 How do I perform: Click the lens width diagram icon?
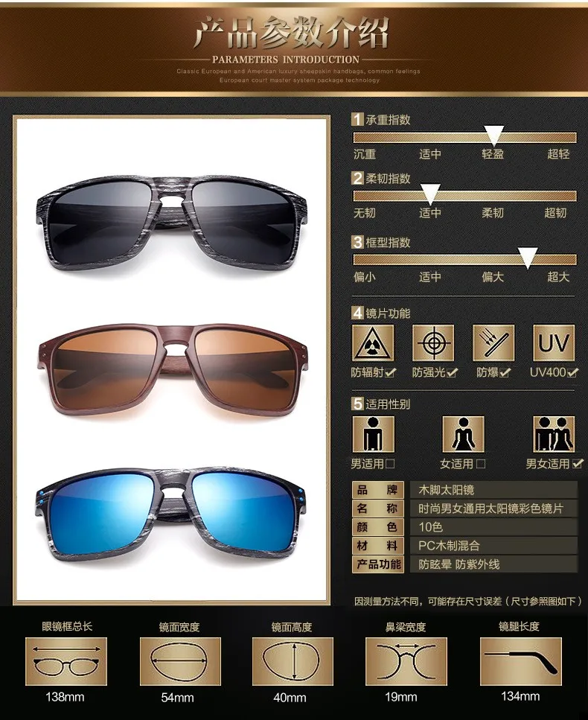pyautogui.click(x=180, y=661)
